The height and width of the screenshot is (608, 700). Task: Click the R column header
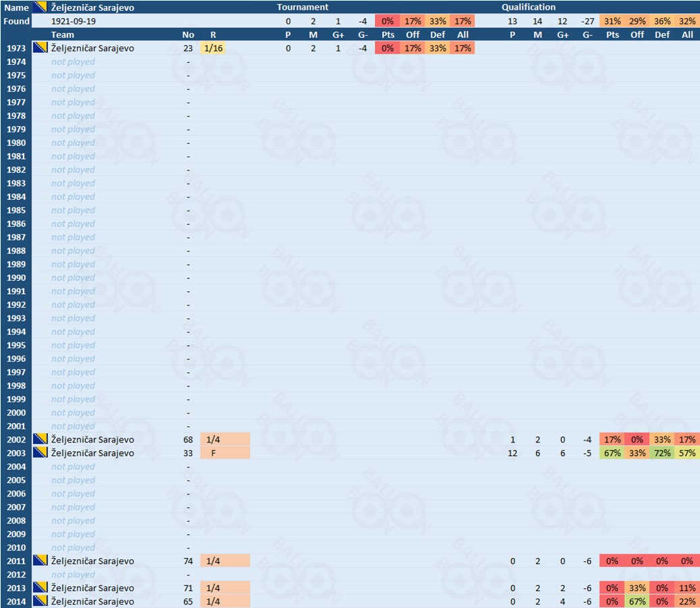click(x=213, y=34)
